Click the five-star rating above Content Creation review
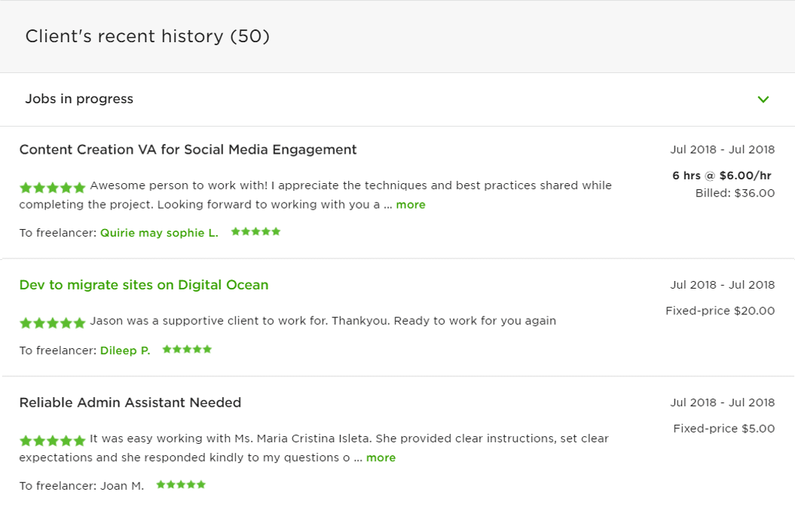Screen dimensions: 795x532 [52, 188]
